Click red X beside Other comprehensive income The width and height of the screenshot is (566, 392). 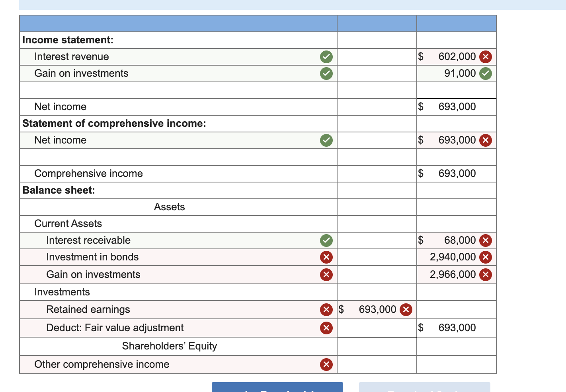coord(326,365)
